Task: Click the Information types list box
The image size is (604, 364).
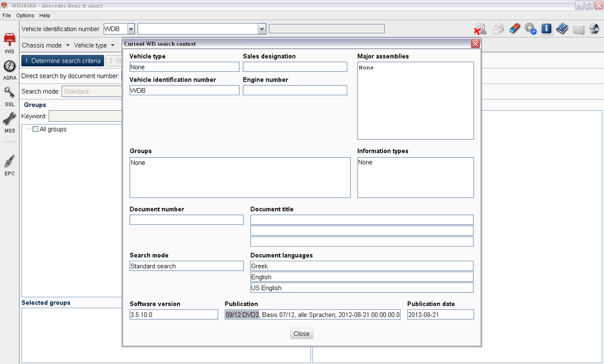Action: tap(415, 177)
